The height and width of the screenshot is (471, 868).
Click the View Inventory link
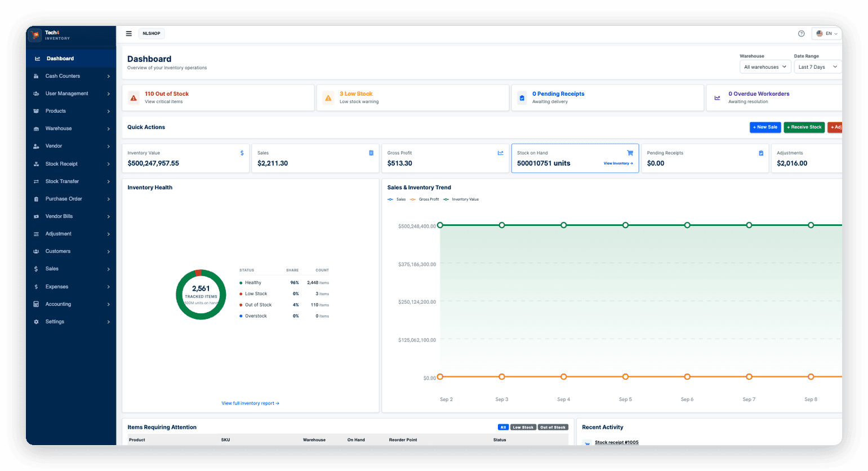pyautogui.click(x=618, y=163)
